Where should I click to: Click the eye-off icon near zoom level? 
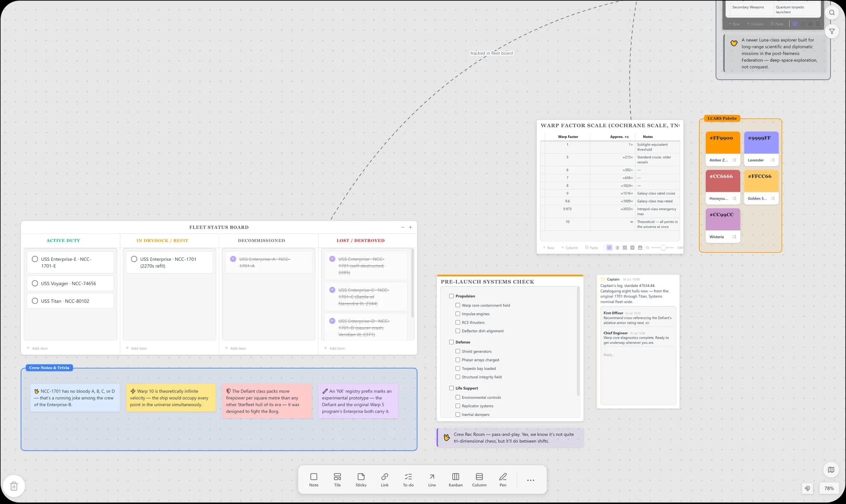click(x=807, y=488)
